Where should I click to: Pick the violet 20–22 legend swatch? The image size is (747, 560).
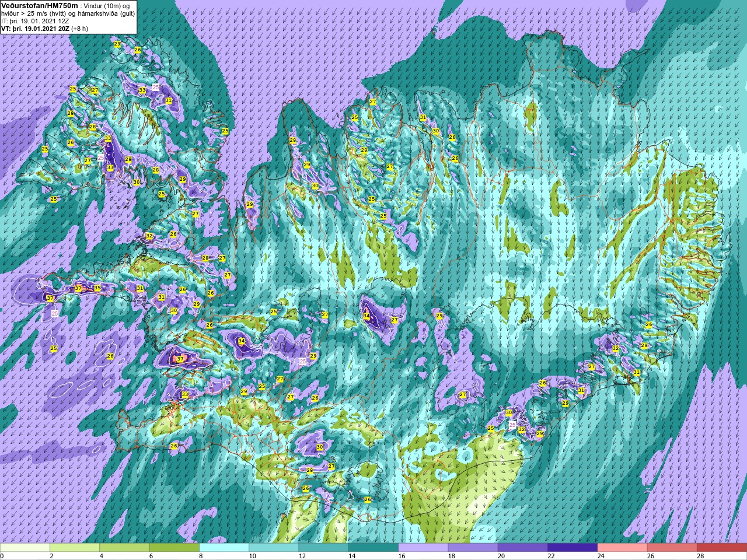click(x=523, y=548)
